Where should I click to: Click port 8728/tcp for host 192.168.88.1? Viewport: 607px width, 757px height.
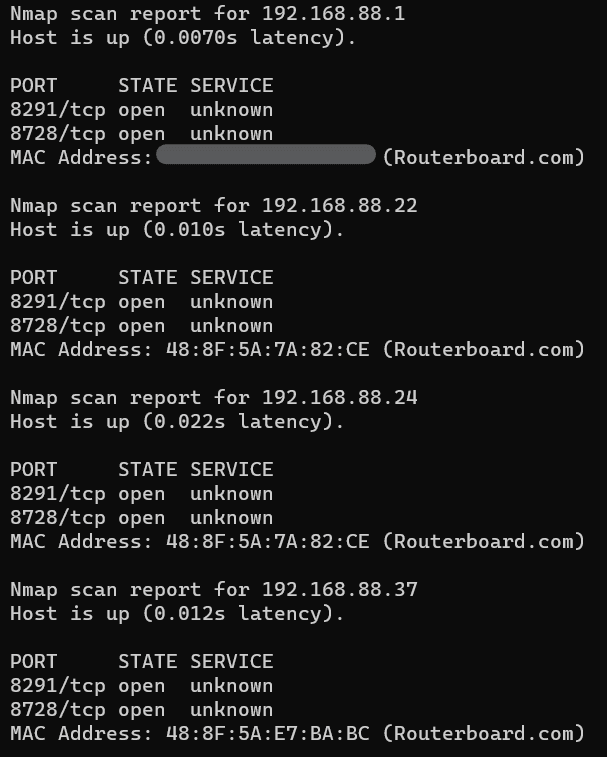58,134
